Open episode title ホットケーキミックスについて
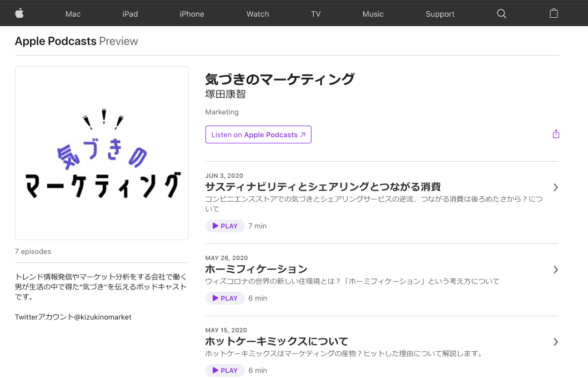 (277, 341)
